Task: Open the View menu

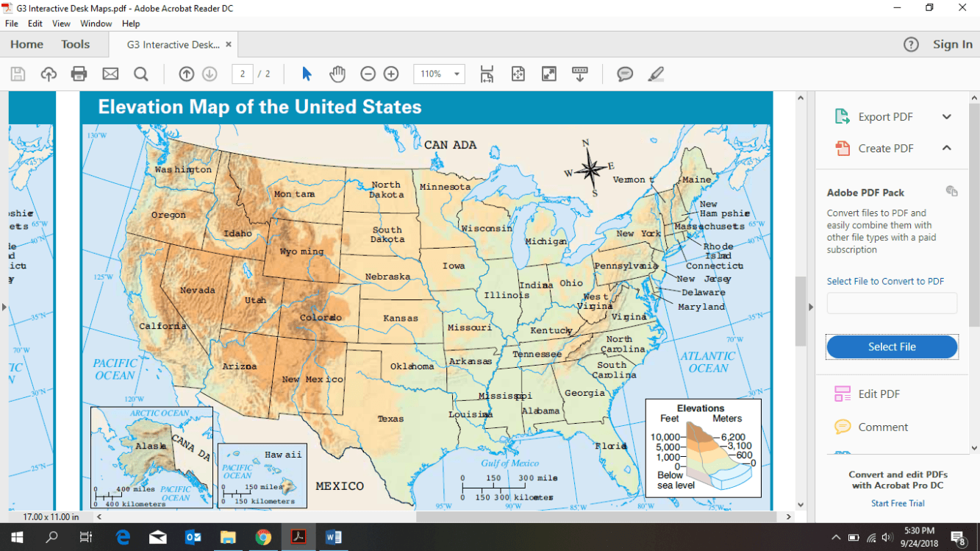Action: coord(62,24)
